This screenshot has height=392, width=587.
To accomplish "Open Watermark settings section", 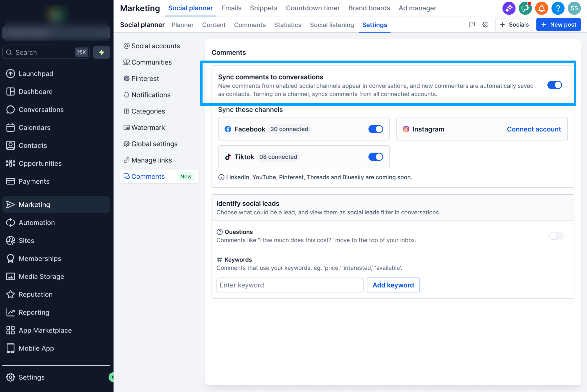I will click(x=159, y=127).
